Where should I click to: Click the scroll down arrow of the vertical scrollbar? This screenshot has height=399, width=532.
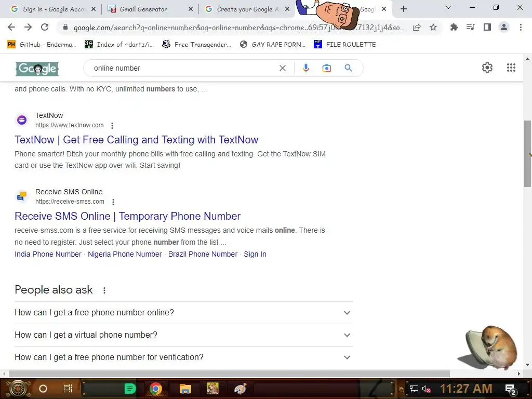point(527,365)
